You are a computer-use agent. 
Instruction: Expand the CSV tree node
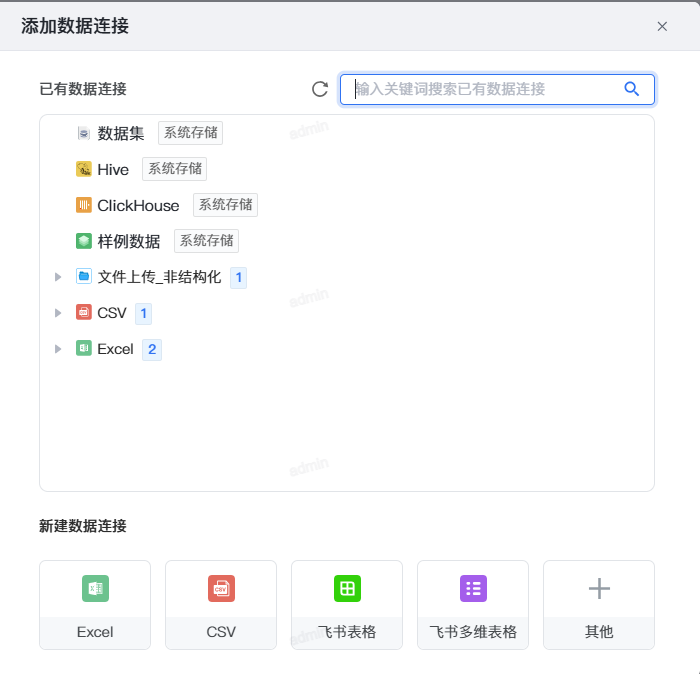point(59,313)
